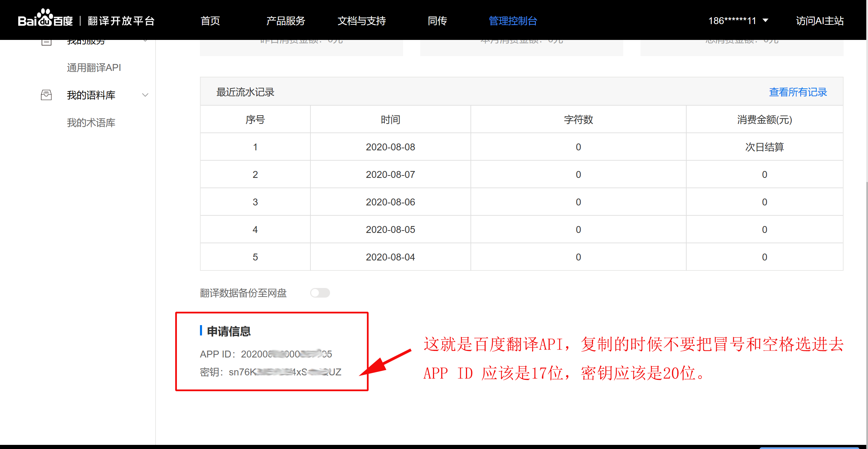Toggle 翻译数据备份至网盘 switch

tap(320, 293)
